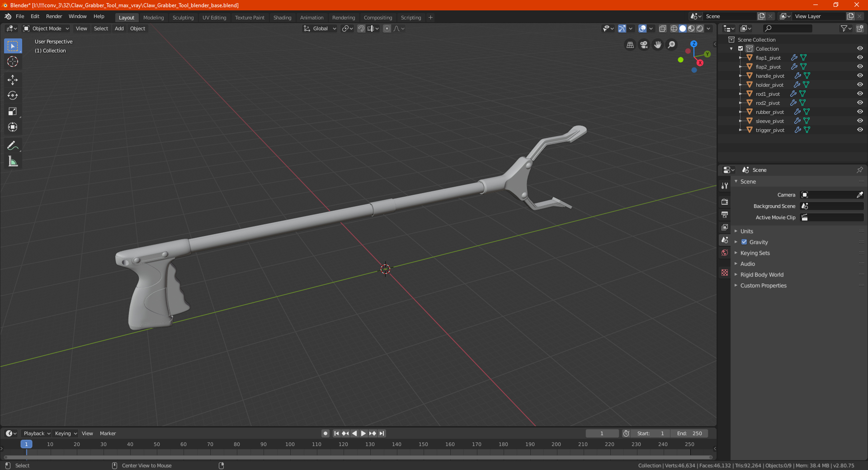Pick the Transform tool
Image resolution: width=868 pixels, height=470 pixels.
pyautogui.click(x=13, y=127)
